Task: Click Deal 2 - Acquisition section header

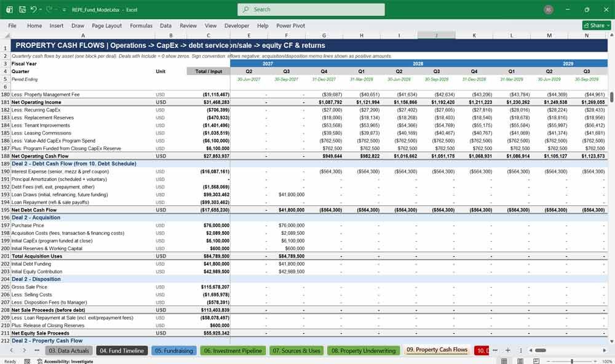Action: 36,218
